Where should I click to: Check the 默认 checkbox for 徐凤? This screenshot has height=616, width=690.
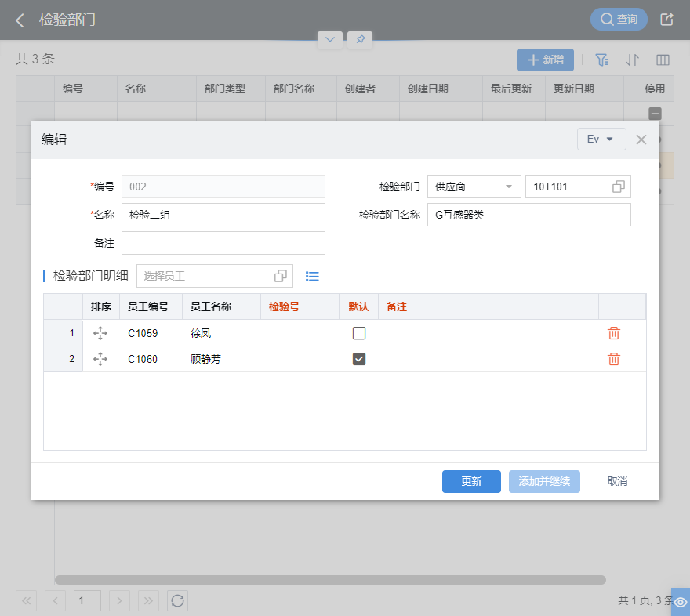(x=359, y=333)
